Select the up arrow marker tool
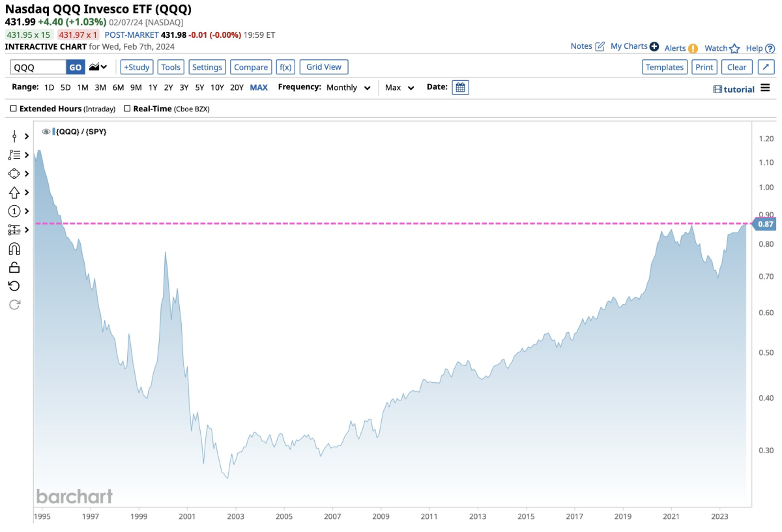Viewport: 782px width, 532px height. point(14,192)
